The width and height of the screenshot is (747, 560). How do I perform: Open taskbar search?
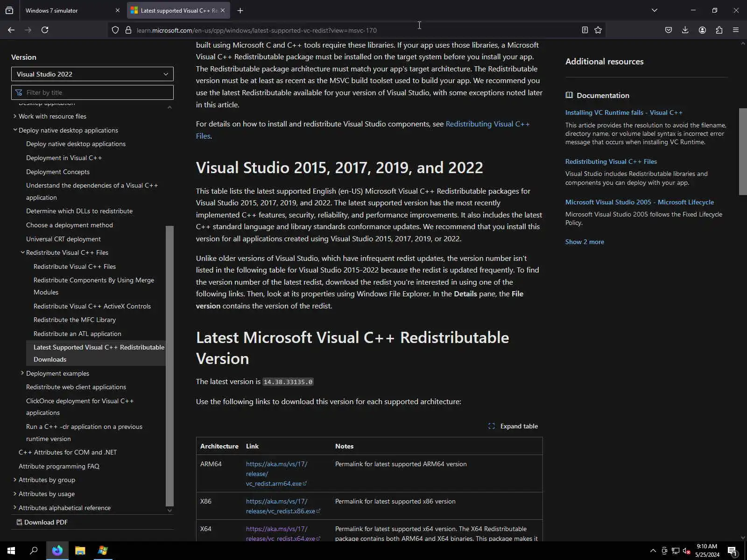tap(34, 551)
